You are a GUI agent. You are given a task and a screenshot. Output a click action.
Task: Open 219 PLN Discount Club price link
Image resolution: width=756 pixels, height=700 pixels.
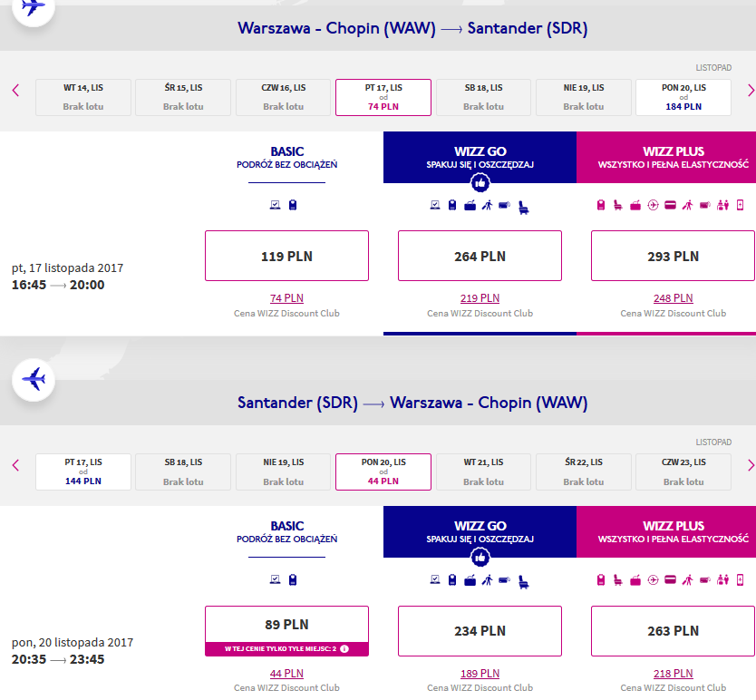pyautogui.click(x=480, y=298)
